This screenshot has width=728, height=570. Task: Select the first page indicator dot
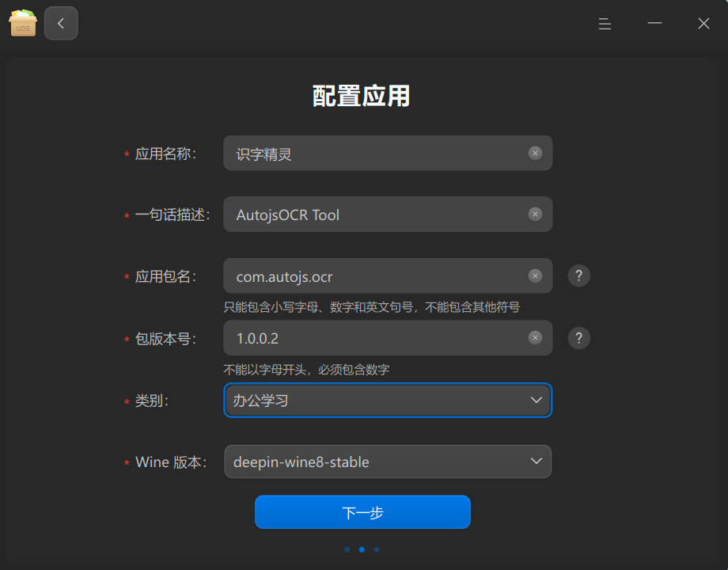pyautogui.click(x=347, y=549)
